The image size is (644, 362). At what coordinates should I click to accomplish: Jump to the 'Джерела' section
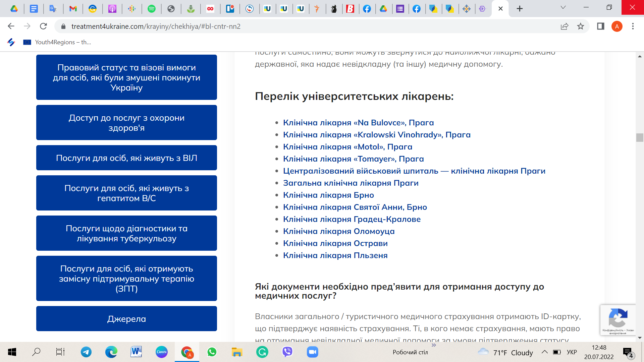coord(126,319)
